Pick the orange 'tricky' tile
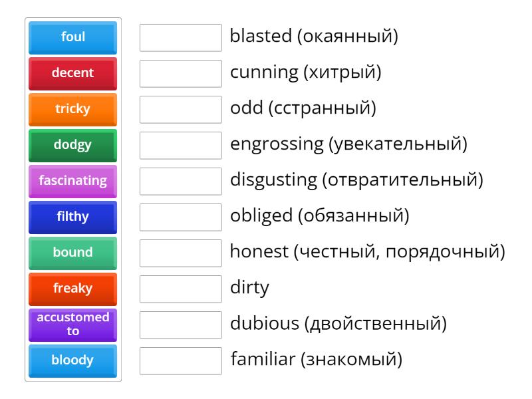 click(72, 110)
